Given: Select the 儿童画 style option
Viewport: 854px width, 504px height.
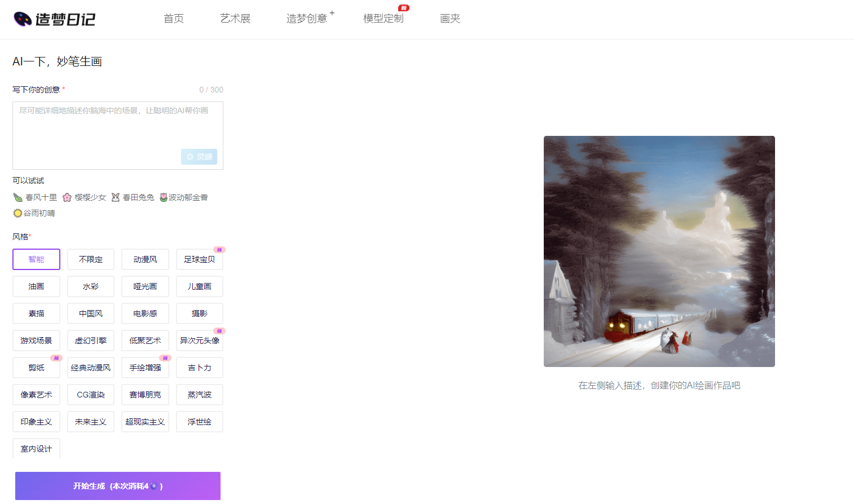Looking at the screenshot, I should pyautogui.click(x=200, y=286).
